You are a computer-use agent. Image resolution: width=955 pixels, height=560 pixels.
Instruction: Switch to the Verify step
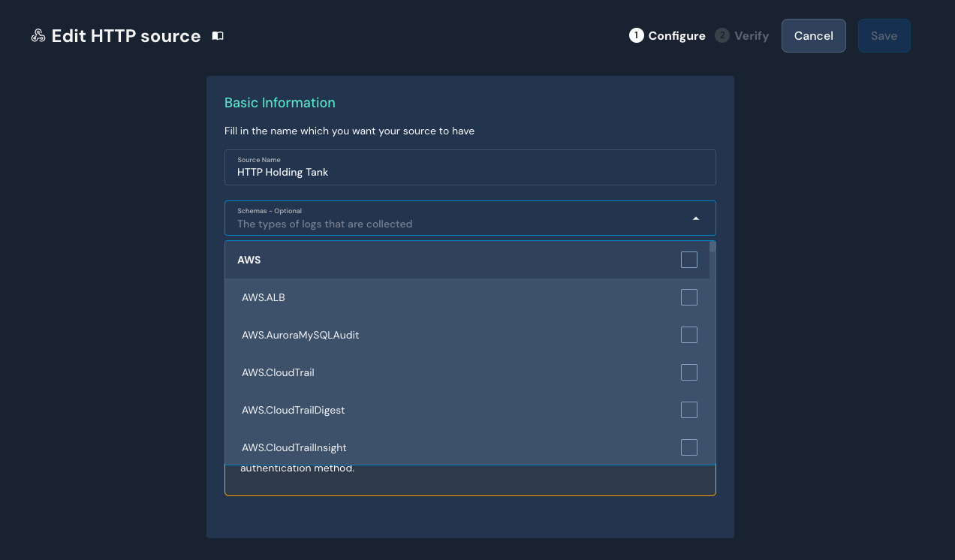[751, 36]
